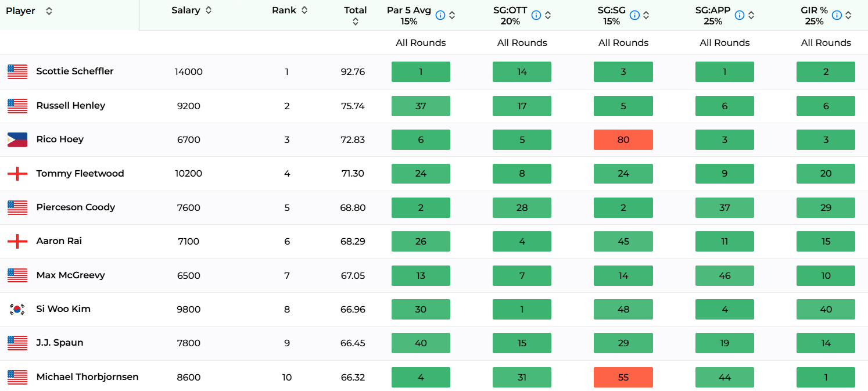868x391 pixels.
Task: Toggle the Rank column sort arrows
Action: (x=304, y=10)
